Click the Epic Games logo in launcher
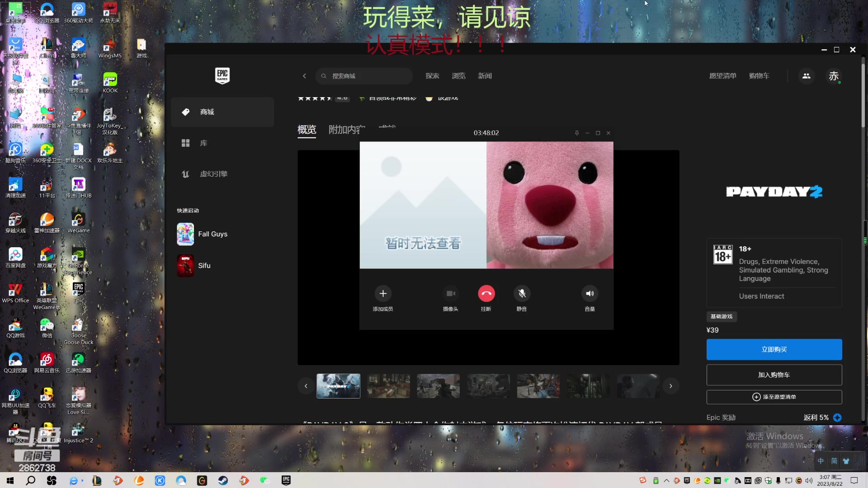The height and width of the screenshot is (488, 868). tap(222, 75)
